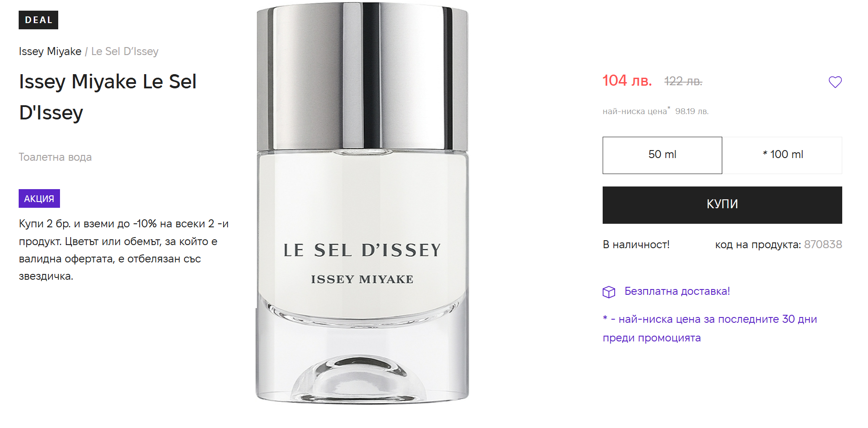The image size is (868, 428).
Task: Click the free delivery box icon
Action: 609,292
